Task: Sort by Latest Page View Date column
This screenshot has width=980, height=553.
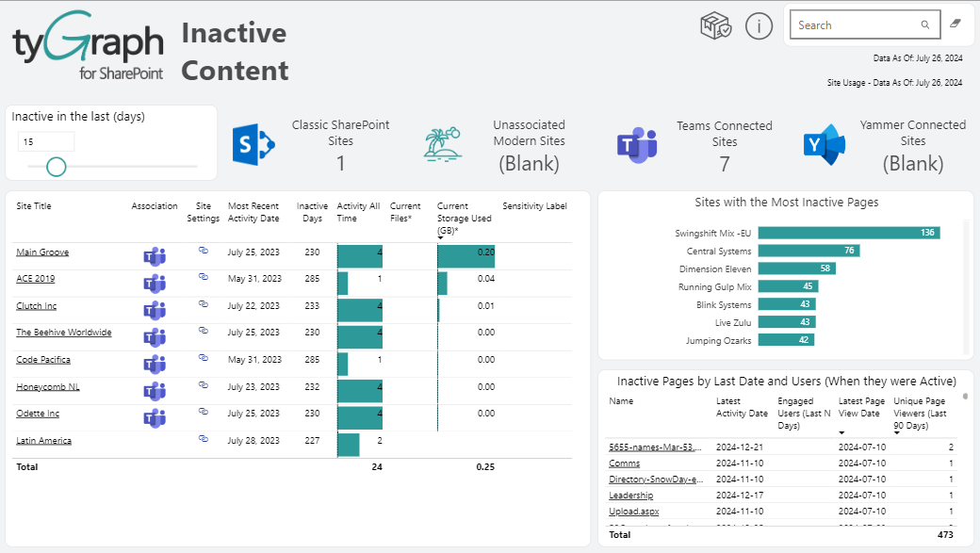Action: click(x=861, y=414)
